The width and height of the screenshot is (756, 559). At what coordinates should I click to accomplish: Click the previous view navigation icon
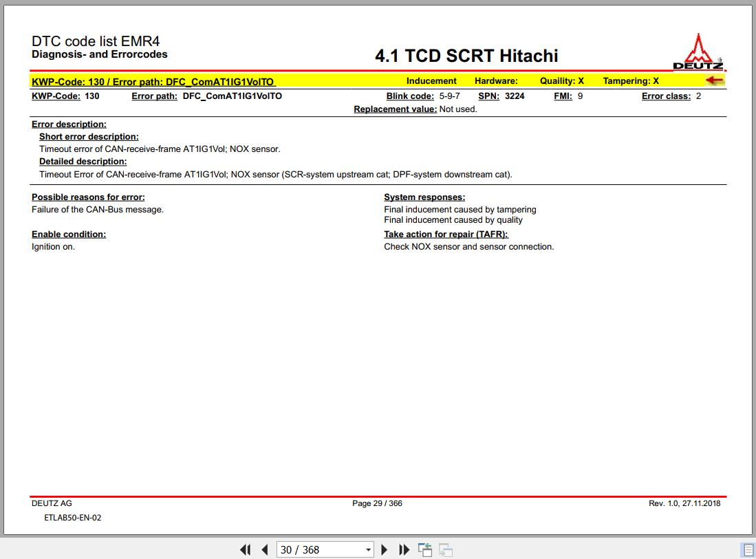pyautogui.click(x=424, y=550)
